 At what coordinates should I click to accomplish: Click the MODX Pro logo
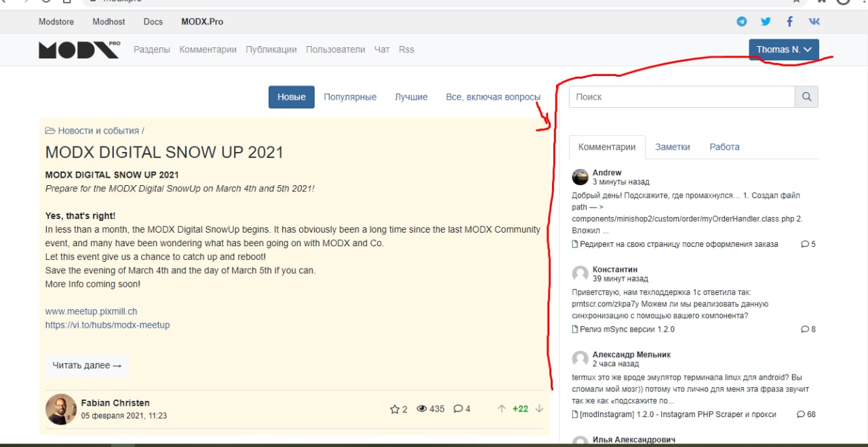click(x=79, y=50)
